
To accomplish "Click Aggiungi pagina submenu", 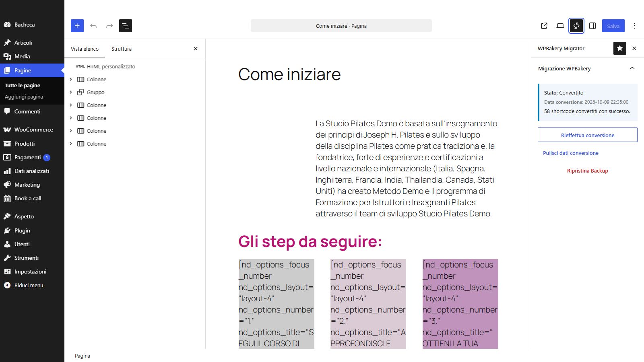I will pyautogui.click(x=24, y=97).
